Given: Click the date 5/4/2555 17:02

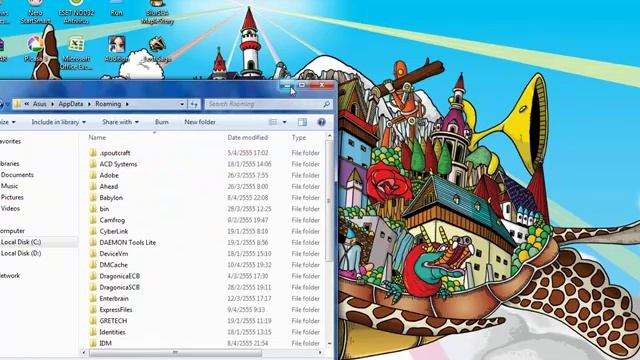Looking at the screenshot, I should pyautogui.click(x=248, y=153).
